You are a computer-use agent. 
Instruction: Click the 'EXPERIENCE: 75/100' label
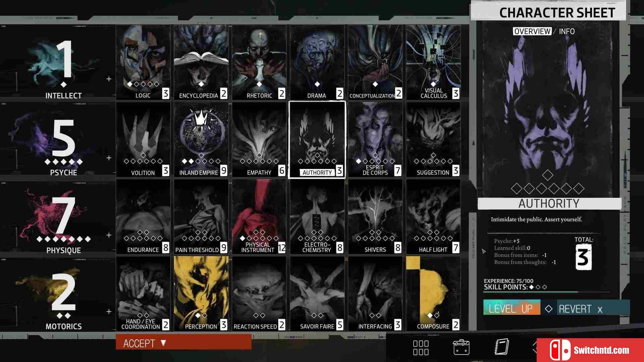(508, 281)
